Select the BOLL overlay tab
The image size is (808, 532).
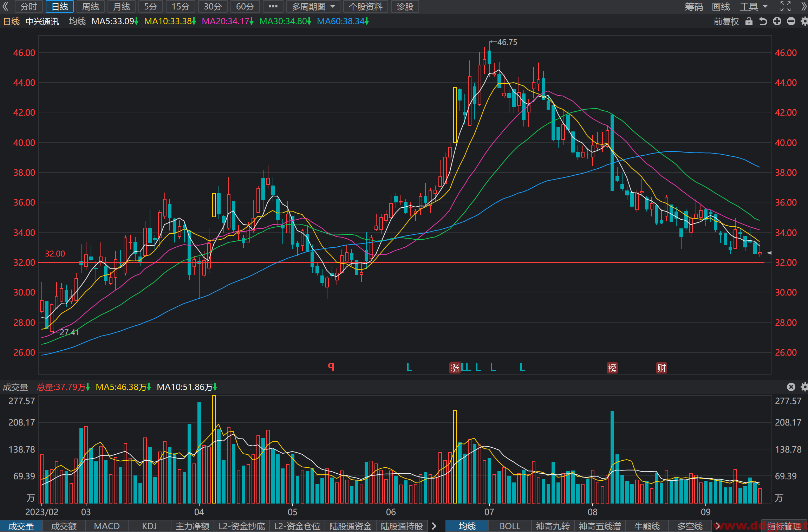(510, 526)
